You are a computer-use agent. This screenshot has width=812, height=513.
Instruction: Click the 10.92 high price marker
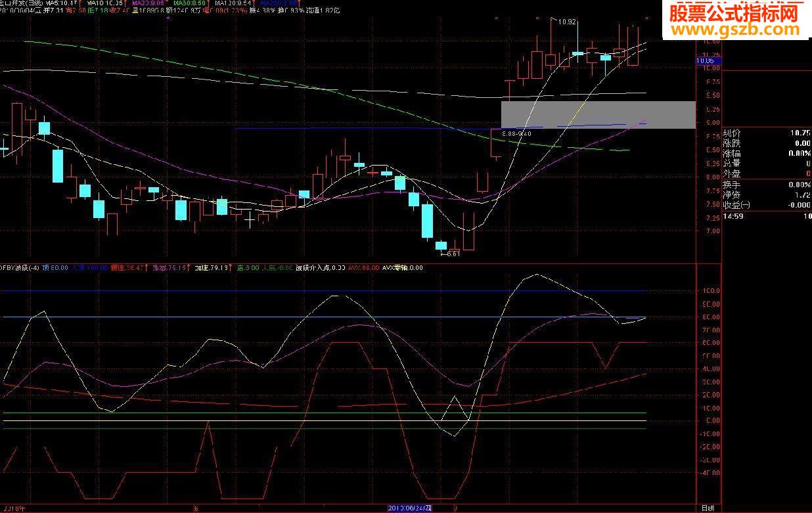click(x=566, y=22)
